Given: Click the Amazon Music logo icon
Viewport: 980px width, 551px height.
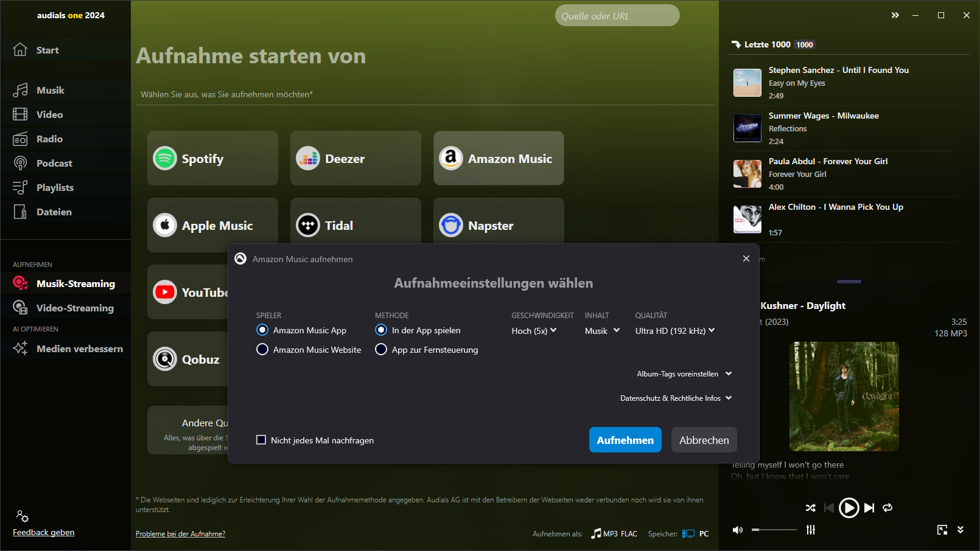Looking at the screenshot, I should click(x=451, y=159).
